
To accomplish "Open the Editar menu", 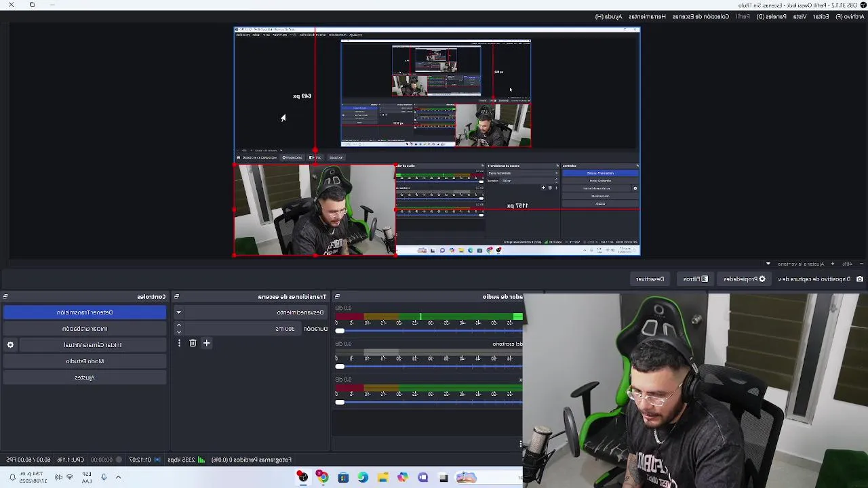I will (821, 16).
